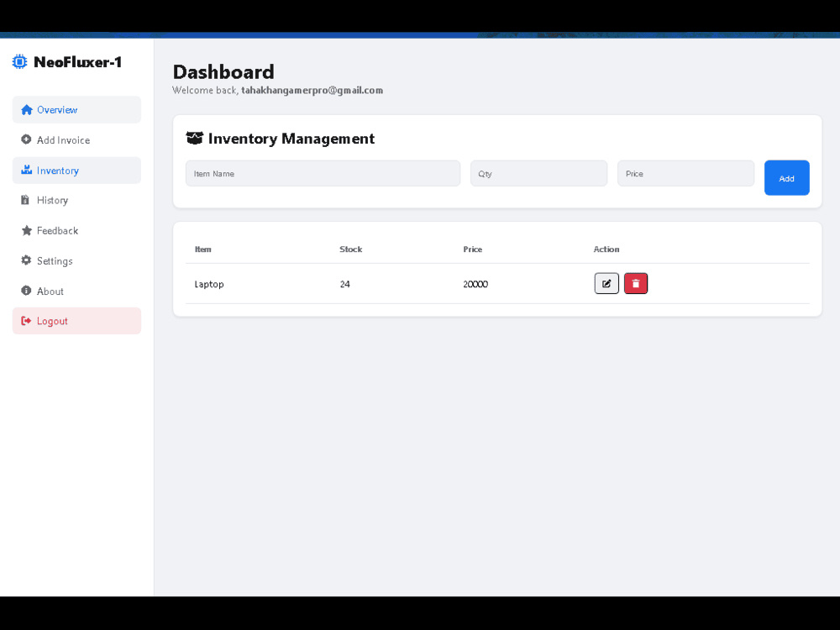840x630 pixels.
Task: Click the Stock column header
Action: tap(351, 249)
